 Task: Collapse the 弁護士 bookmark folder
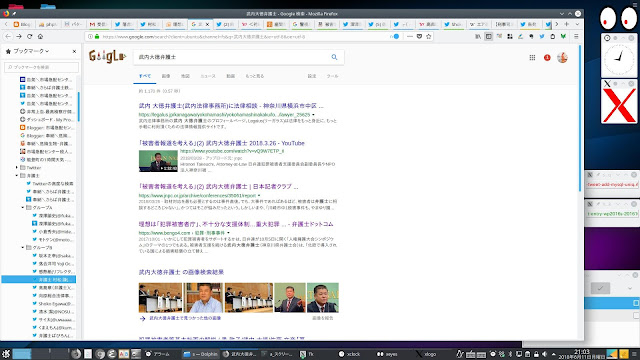click(x=17, y=176)
